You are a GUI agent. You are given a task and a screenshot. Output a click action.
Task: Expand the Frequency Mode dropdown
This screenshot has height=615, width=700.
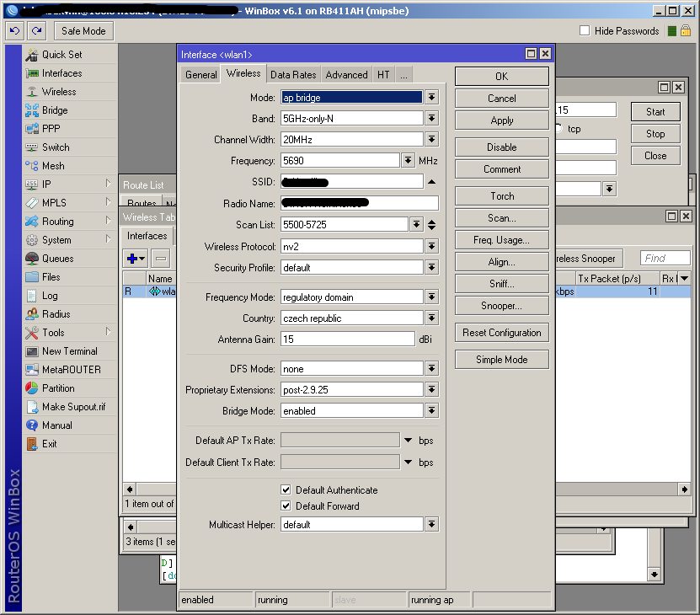click(x=431, y=297)
